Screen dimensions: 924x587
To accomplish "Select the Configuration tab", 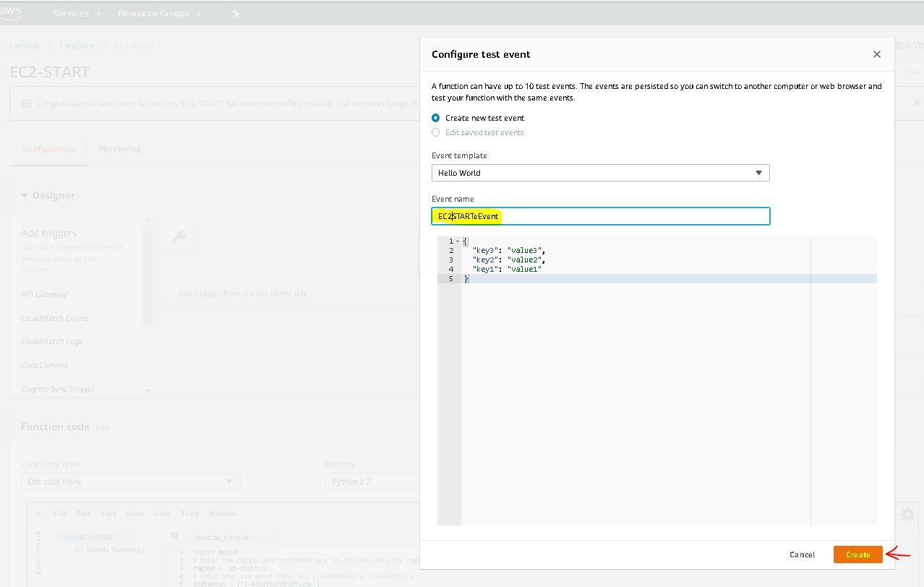I will (x=48, y=149).
